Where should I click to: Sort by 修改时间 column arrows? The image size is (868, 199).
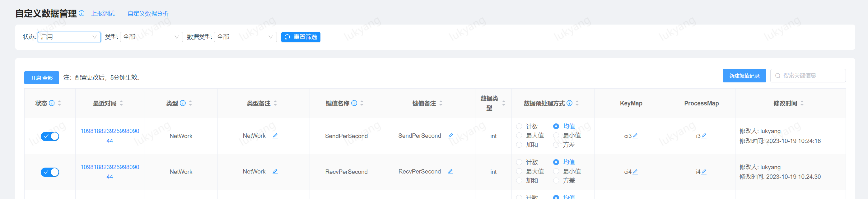[802, 103]
